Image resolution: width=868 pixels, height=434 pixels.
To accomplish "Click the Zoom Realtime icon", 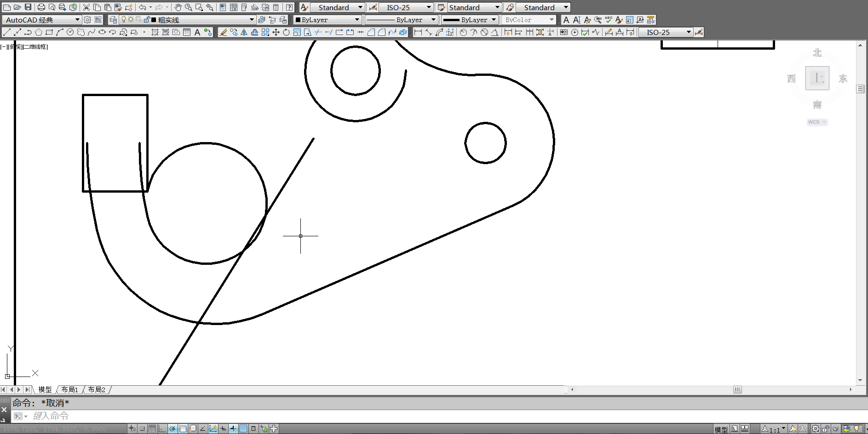I will coord(189,7).
